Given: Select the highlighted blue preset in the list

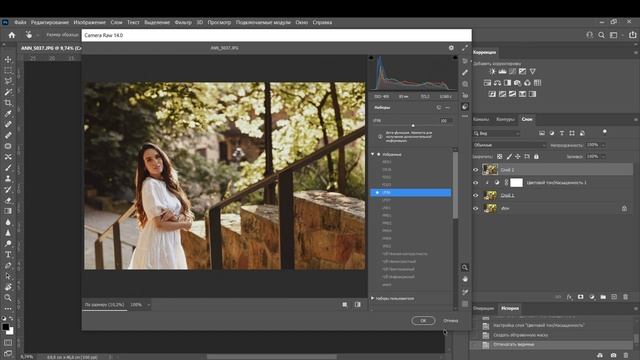Looking at the screenshot, I should [x=411, y=192].
